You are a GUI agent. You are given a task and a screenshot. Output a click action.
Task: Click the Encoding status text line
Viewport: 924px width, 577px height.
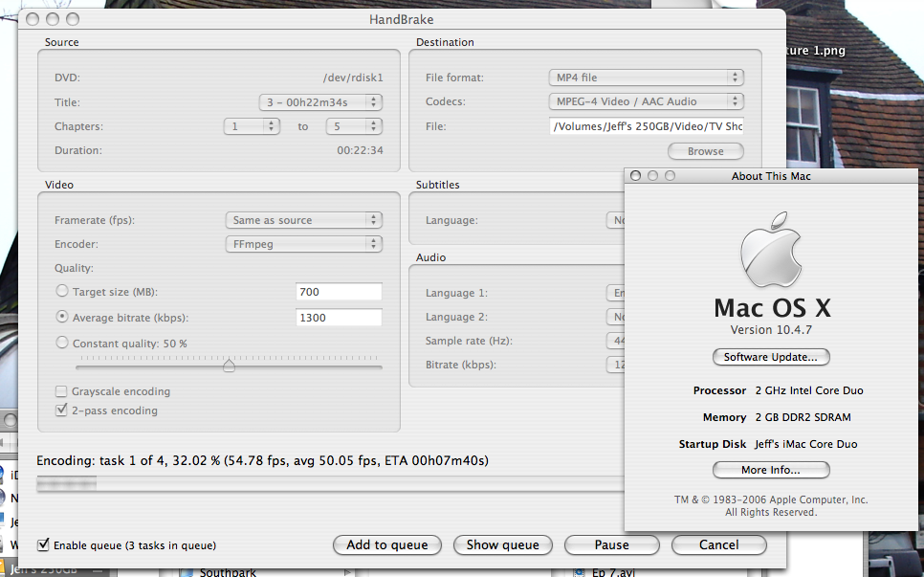tap(263, 461)
